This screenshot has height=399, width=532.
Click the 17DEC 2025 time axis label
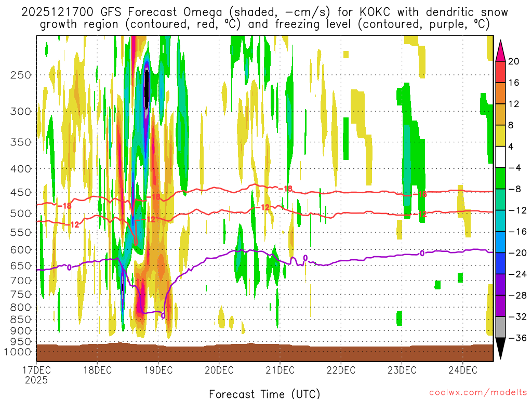(36, 375)
